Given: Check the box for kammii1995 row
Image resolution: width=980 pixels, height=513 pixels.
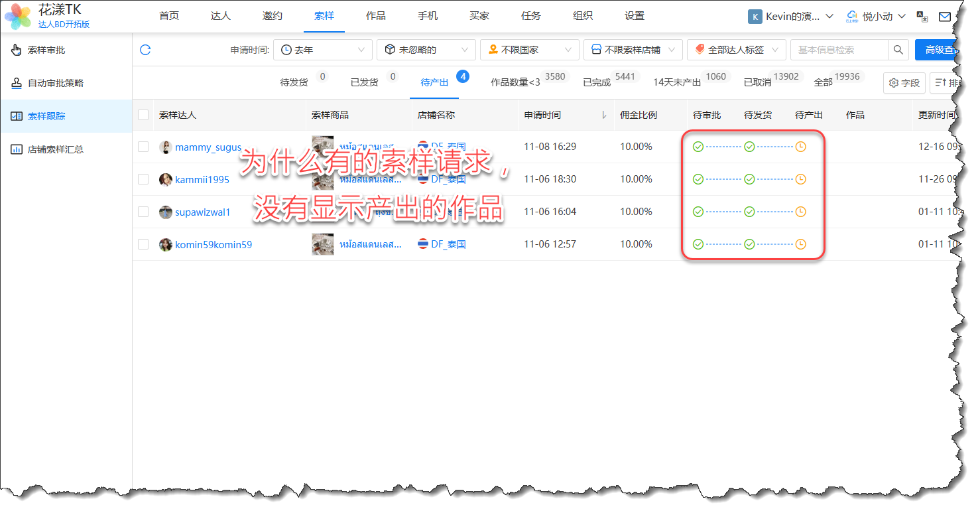Looking at the screenshot, I should pos(143,179).
